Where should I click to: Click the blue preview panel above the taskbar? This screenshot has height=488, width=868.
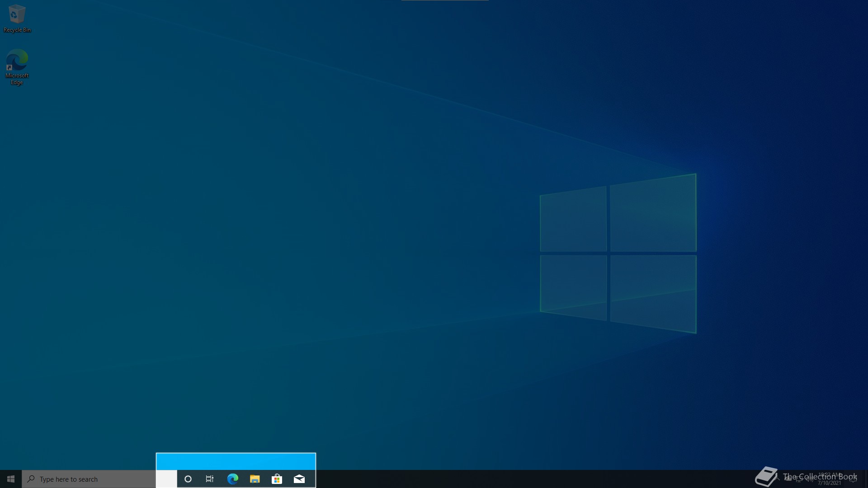click(236, 461)
